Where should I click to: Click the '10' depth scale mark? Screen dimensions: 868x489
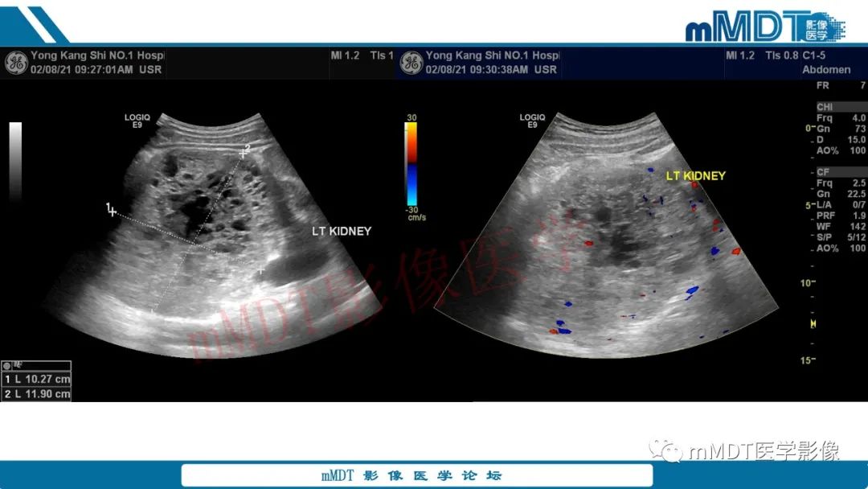click(x=807, y=283)
